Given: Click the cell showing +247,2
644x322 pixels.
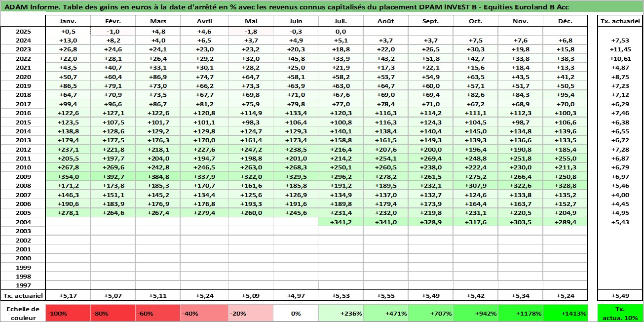Looking at the screenshot, I should point(251,150).
